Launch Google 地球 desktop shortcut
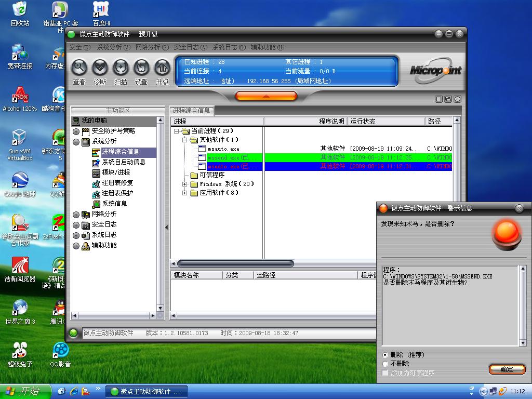This screenshot has width=532, height=399. 20,184
